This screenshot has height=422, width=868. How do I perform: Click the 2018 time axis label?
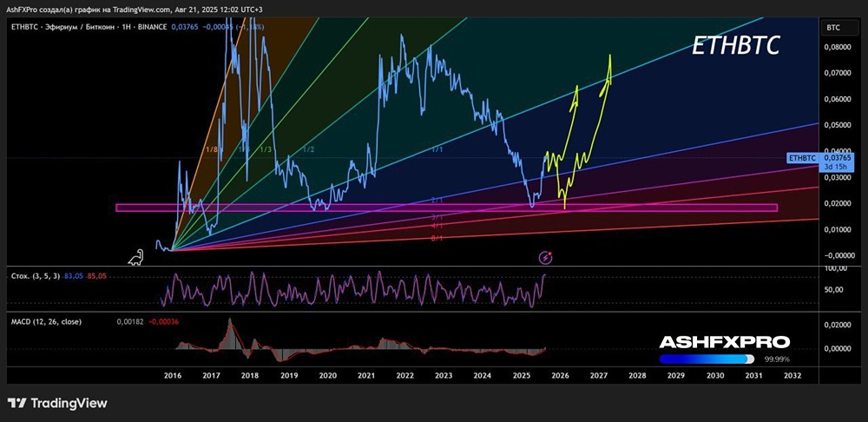pos(250,375)
